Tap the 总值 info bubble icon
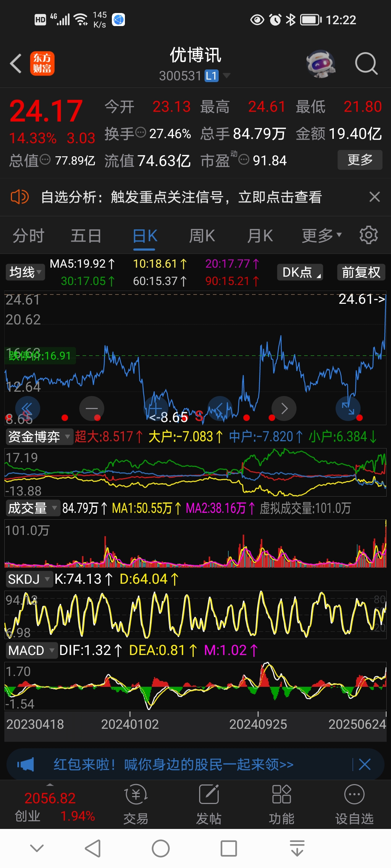 [45, 159]
